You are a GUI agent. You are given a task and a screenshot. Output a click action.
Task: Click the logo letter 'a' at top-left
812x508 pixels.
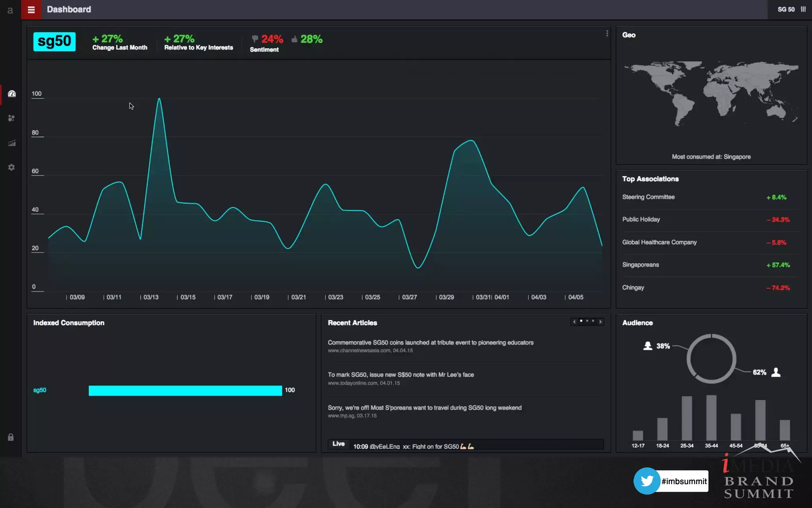pos(10,10)
